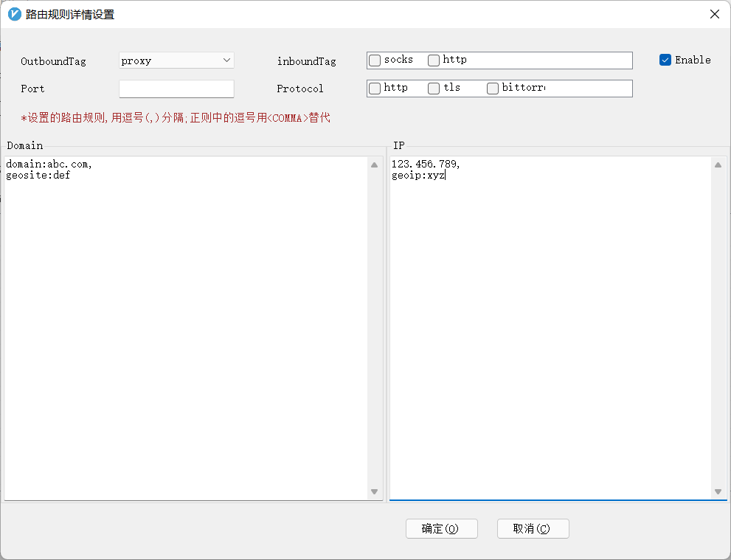Click the IP panel scrollbar up arrow
731x560 pixels.
tap(717, 164)
